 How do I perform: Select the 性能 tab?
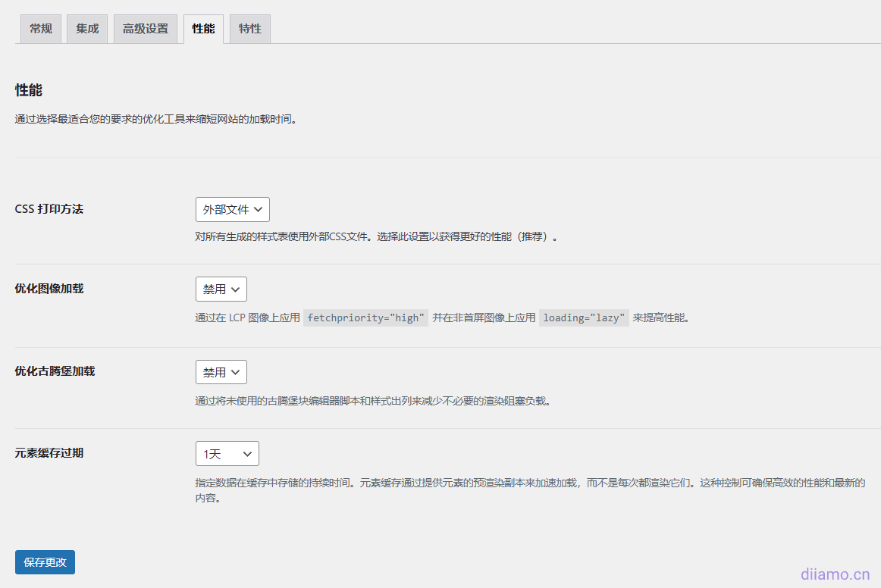[x=203, y=29]
